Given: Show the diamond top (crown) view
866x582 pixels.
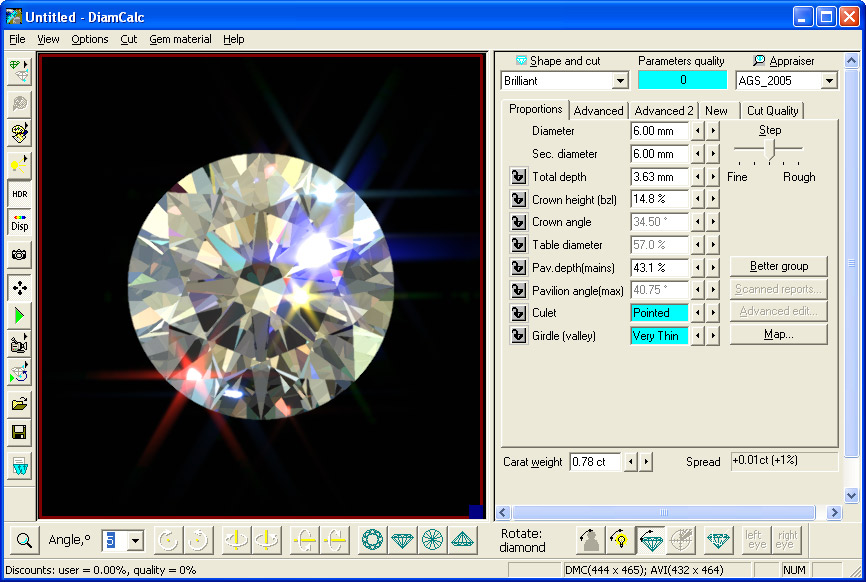Looking at the screenshot, I should point(372,541).
